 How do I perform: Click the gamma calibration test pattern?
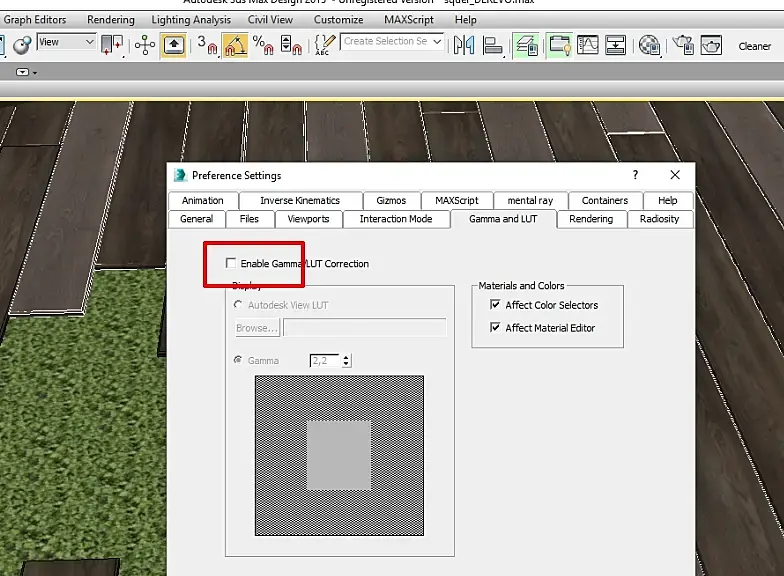pyautogui.click(x=339, y=456)
